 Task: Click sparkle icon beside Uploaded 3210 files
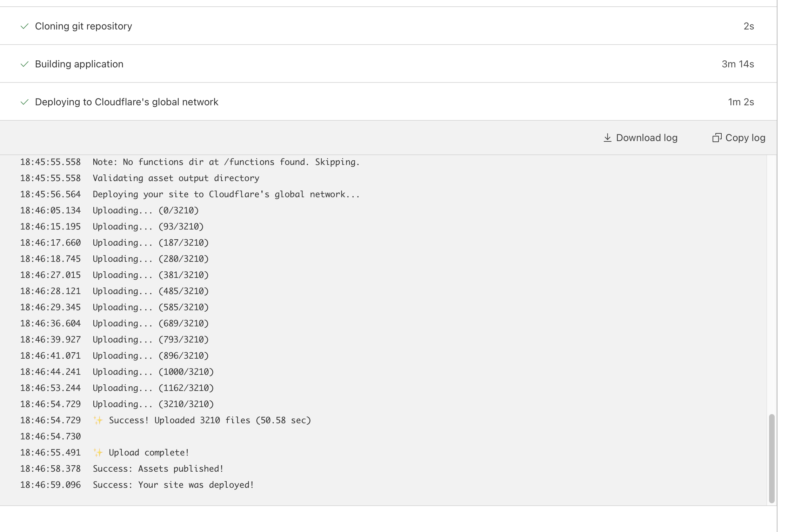[x=98, y=420]
